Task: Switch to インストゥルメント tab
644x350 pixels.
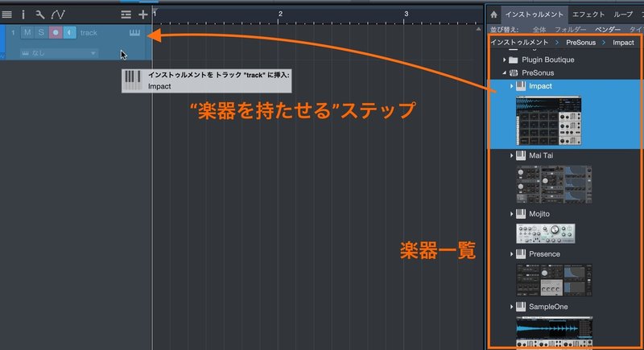Action: [x=534, y=14]
